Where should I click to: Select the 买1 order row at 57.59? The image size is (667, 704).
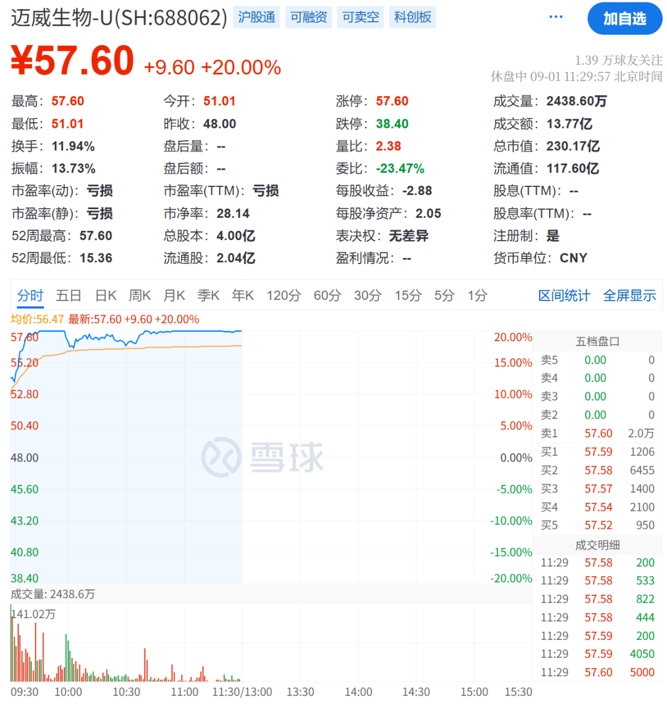pos(597,452)
